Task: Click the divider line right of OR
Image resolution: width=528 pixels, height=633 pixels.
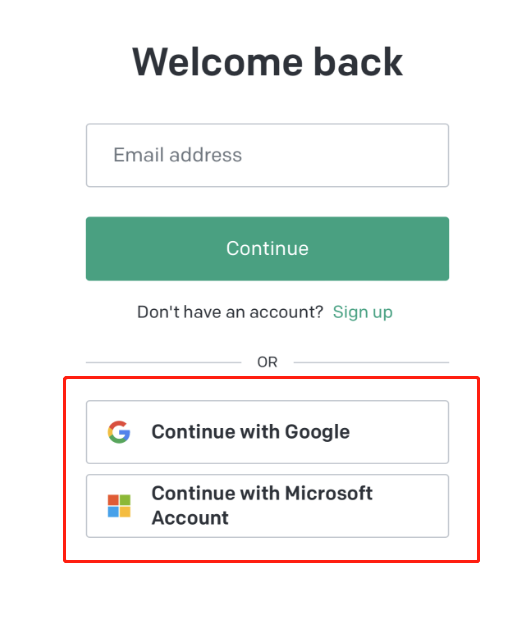Action: [371, 362]
